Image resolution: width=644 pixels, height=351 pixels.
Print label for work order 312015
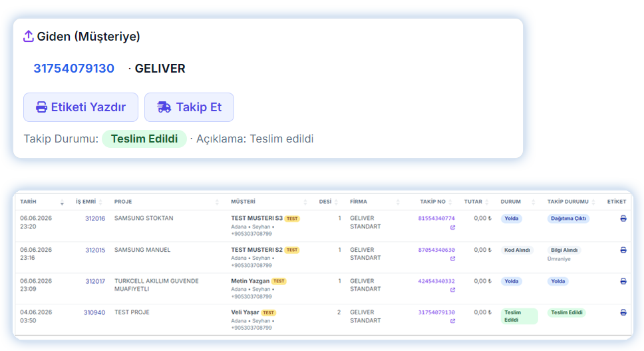click(x=623, y=250)
